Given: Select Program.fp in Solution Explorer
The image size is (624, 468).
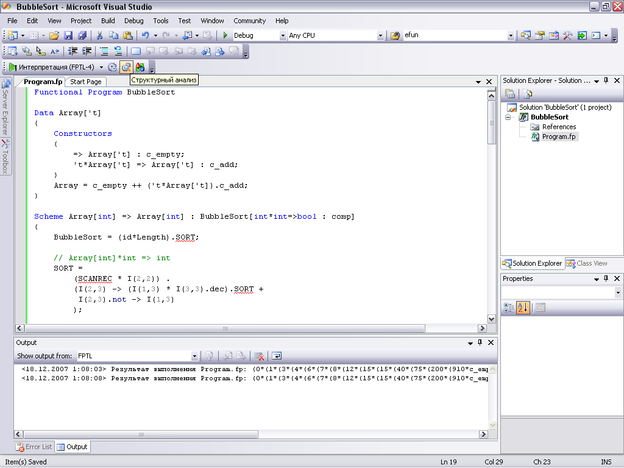Looking at the screenshot, I should click(x=559, y=137).
